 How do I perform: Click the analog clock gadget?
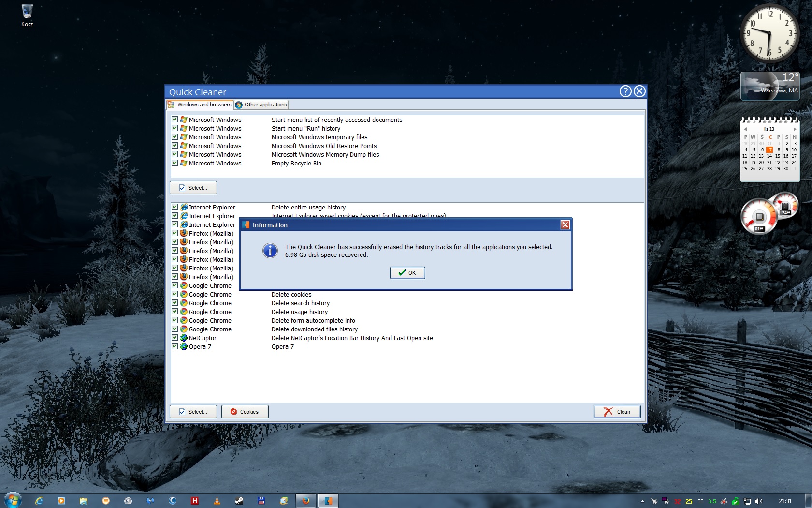[769, 33]
